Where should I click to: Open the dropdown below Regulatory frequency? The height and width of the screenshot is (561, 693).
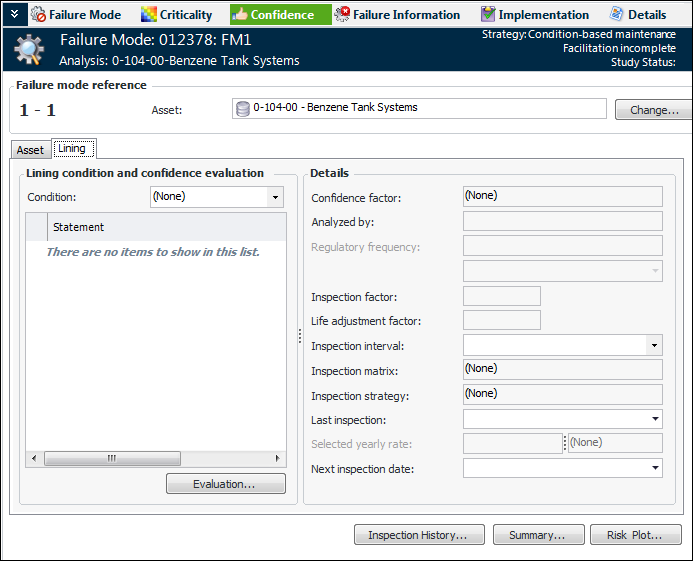point(563,271)
